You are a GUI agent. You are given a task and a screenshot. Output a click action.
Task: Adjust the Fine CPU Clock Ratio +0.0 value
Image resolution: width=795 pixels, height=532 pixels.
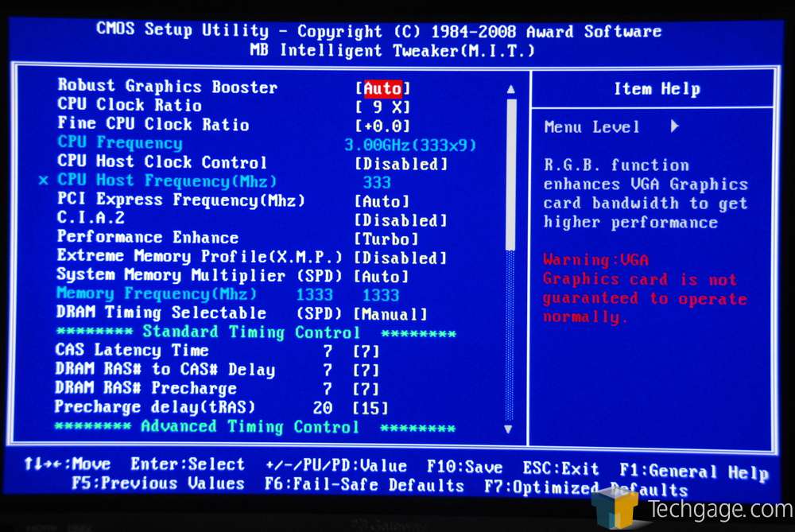point(383,126)
